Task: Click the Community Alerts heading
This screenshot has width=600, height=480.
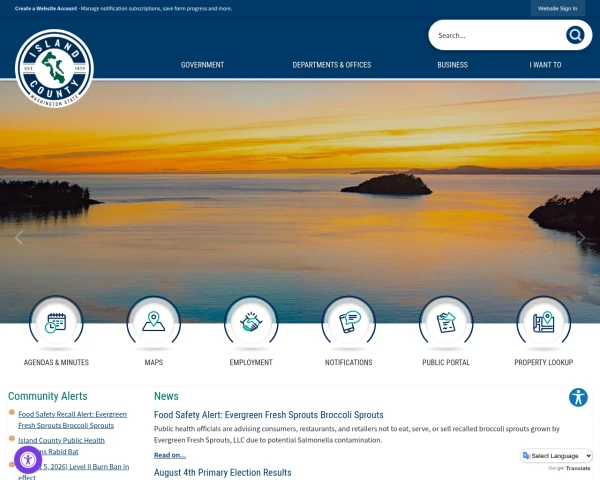Action: 48,396
